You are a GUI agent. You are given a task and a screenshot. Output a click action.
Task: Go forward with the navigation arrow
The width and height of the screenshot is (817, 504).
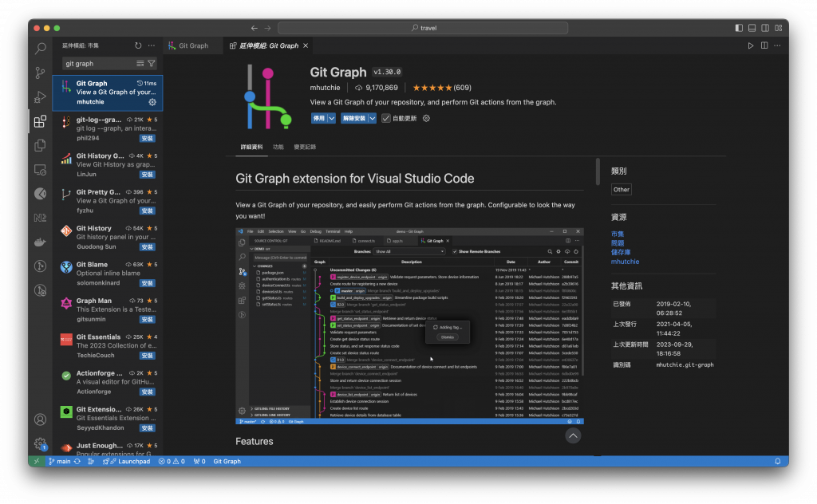tap(267, 28)
